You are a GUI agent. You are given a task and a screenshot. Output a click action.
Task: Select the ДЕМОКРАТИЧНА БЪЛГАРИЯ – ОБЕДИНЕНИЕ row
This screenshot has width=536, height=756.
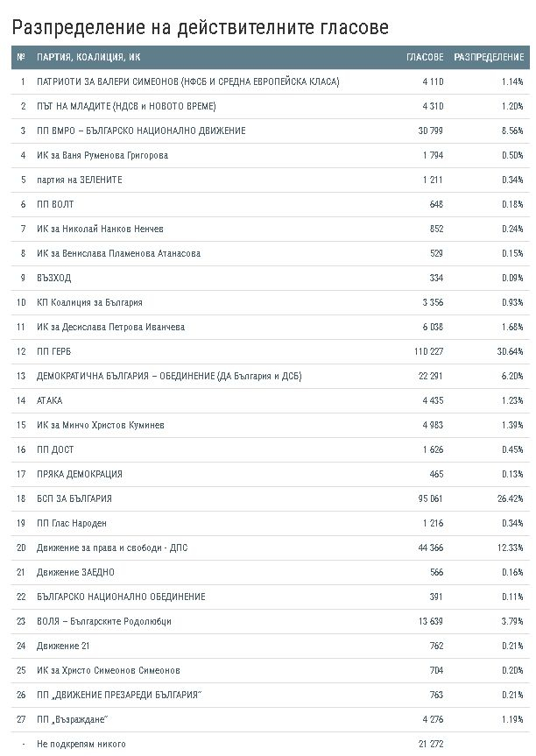coord(271,376)
